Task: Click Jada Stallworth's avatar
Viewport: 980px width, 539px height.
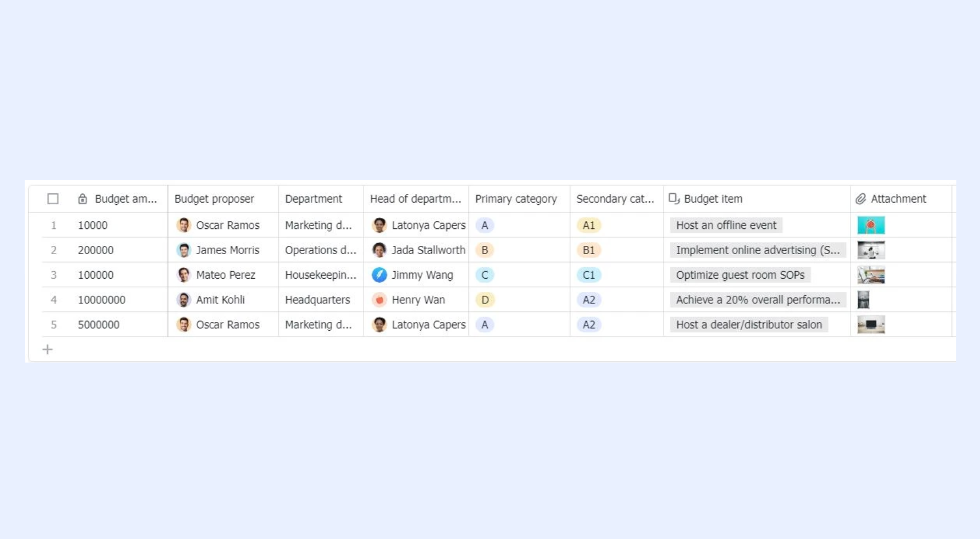Action: click(379, 250)
